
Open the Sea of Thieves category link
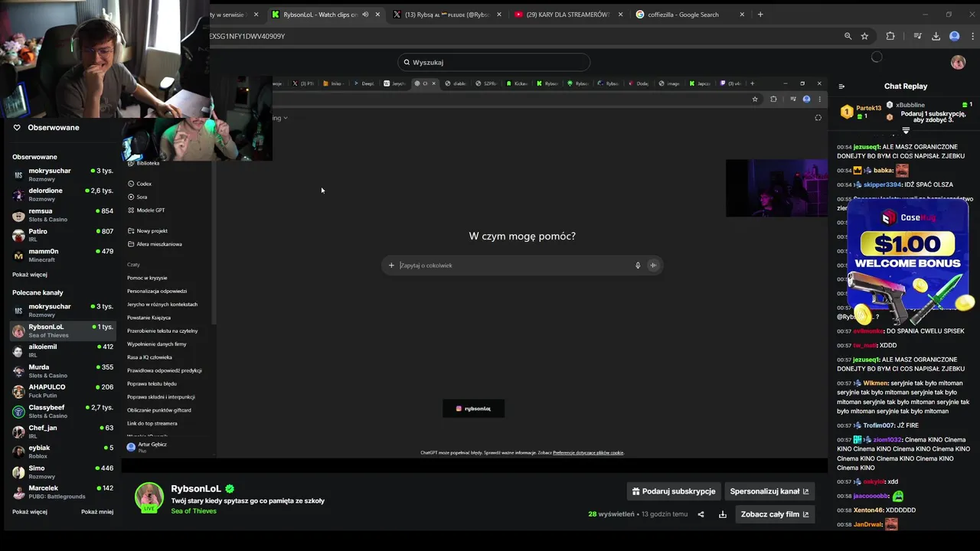click(194, 510)
